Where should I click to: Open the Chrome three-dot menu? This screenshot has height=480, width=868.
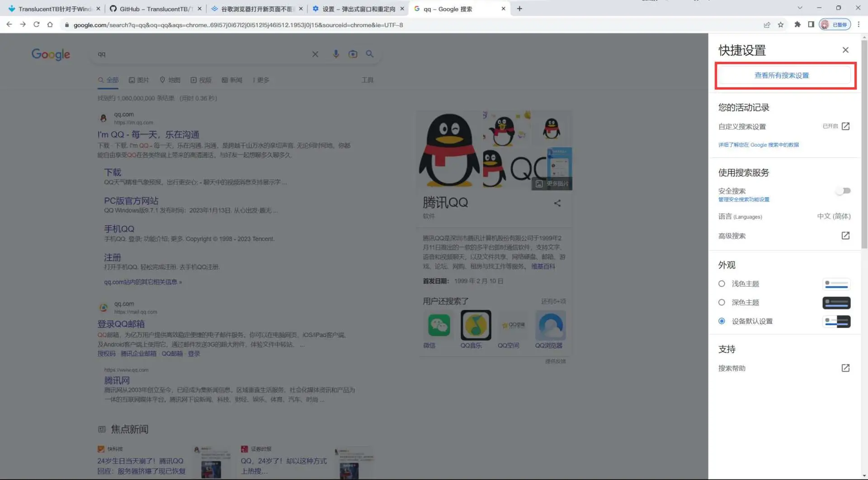(x=859, y=25)
